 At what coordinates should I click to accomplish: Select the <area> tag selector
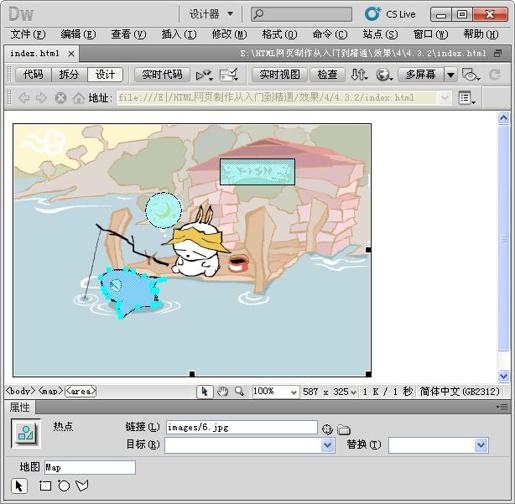pyautogui.click(x=81, y=391)
